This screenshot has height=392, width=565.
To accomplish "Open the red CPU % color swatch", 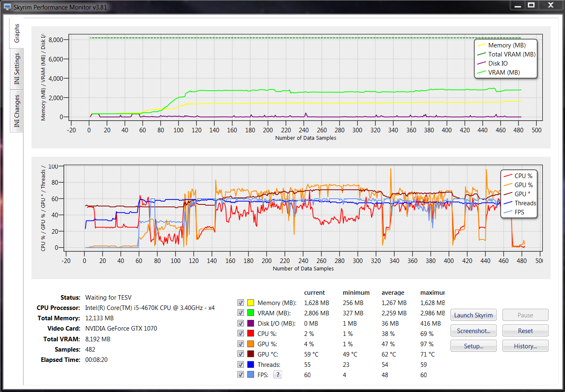I will tap(251, 334).
